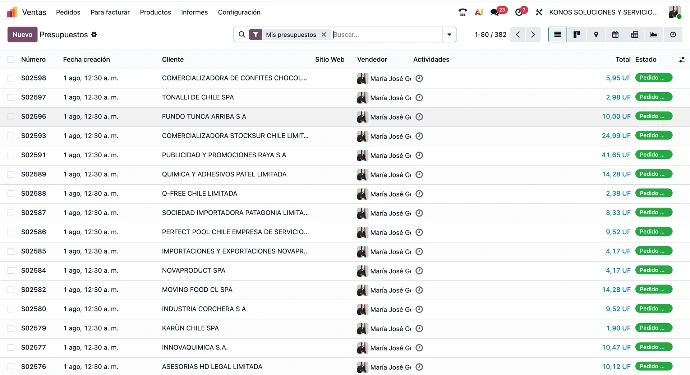Remove Mis presupuestos filter
The width and height of the screenshot is (690, 375).
coord(324,34)
